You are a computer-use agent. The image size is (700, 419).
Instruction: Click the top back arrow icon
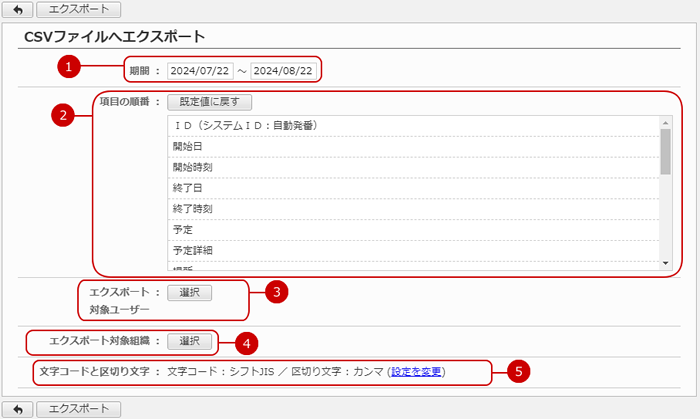tap(19, 10)
